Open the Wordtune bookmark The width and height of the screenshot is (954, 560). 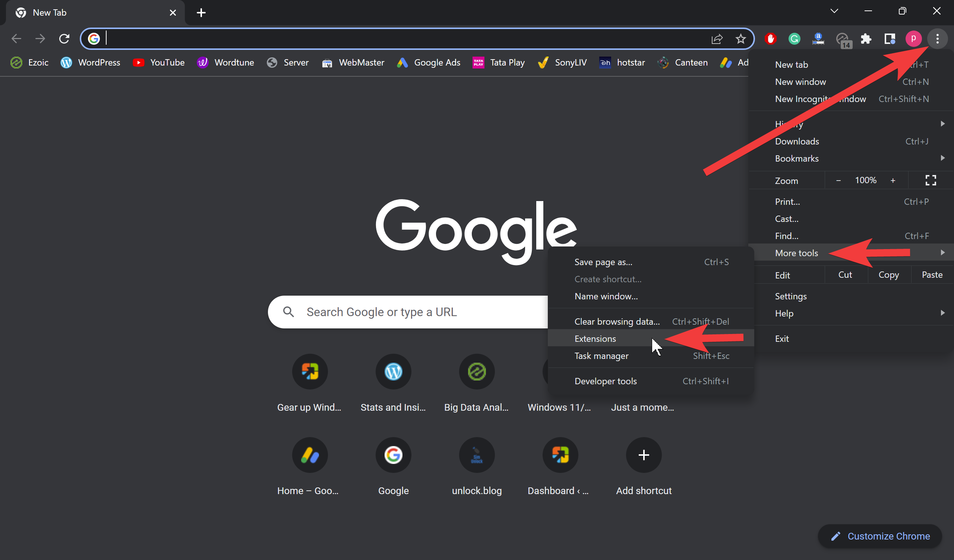(x=225, y=63)
